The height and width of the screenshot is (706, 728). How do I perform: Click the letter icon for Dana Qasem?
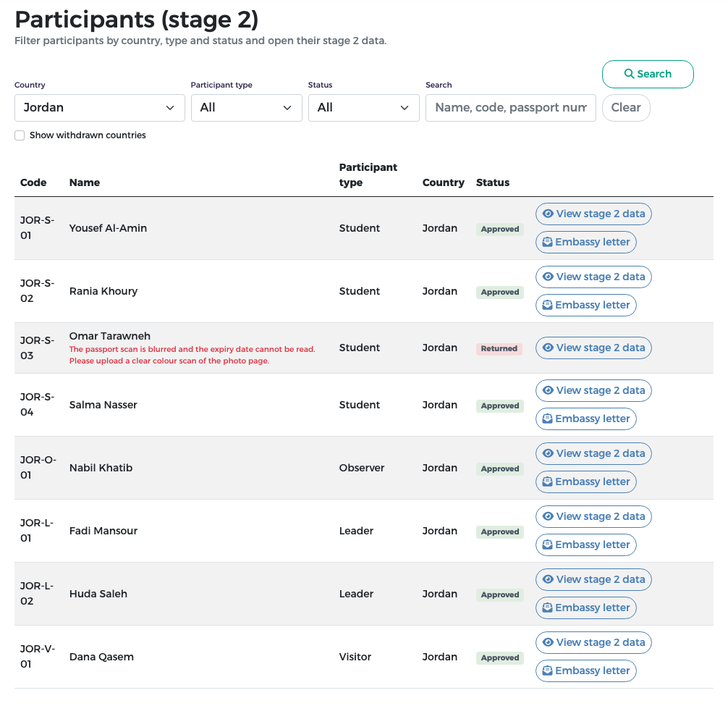tap(547, 671)
